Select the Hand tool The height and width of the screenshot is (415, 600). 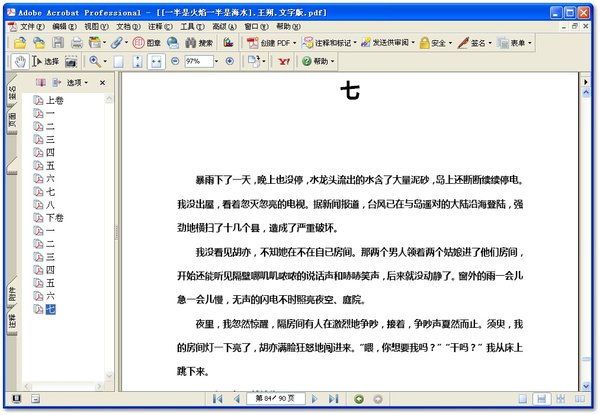coord(20,61)
